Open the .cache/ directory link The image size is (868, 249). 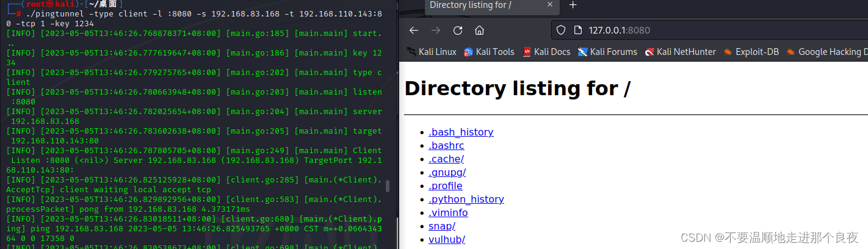pos(446,159)
